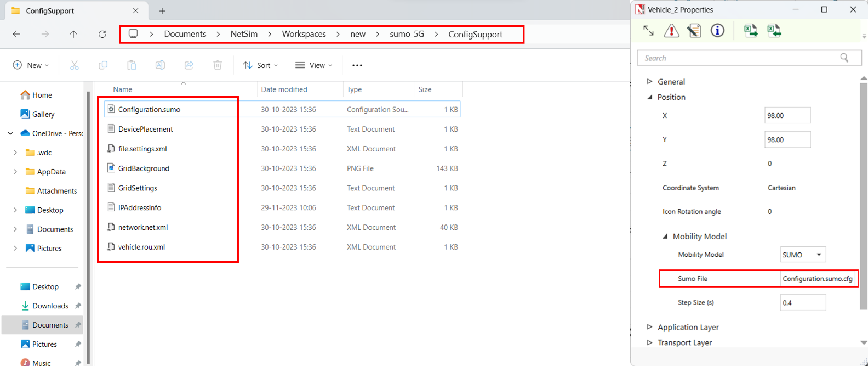The image size is (868, 366).
Task: Click the Y position input field
Action: [787, 139]
